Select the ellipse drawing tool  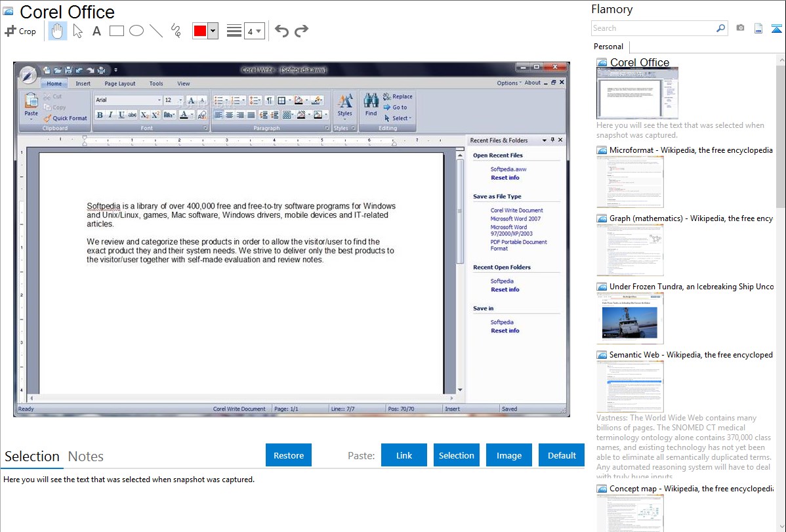coord(136,31)
